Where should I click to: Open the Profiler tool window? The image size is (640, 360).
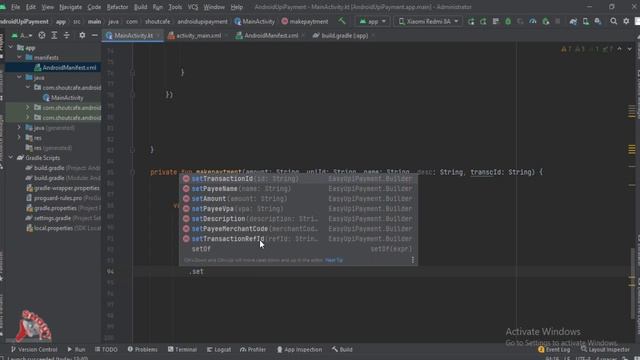click(253, 349)
